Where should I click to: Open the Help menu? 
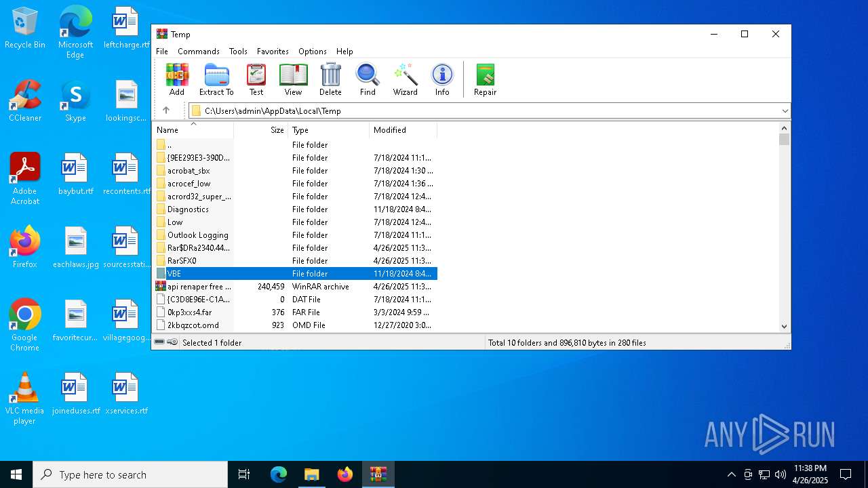pos(344,52)
